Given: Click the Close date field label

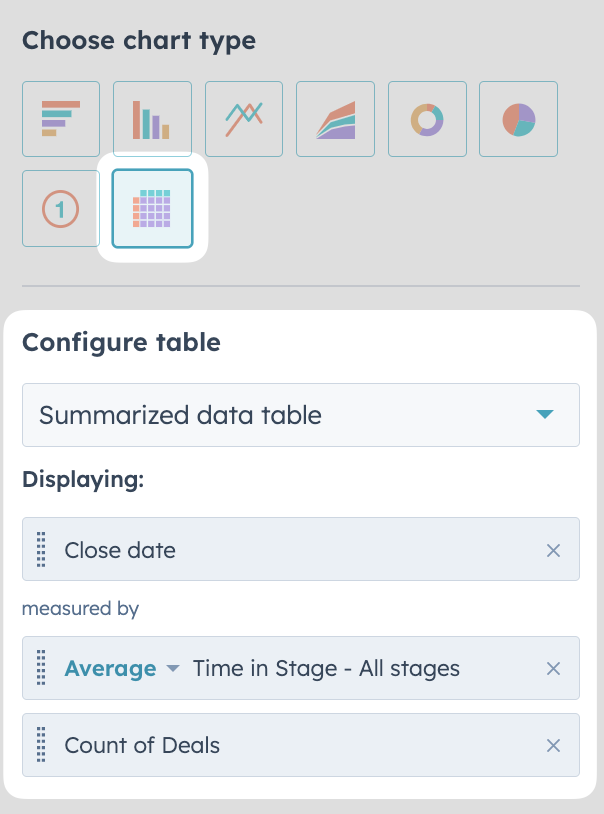Looking at the screenshot, I should tap(120, 550).
